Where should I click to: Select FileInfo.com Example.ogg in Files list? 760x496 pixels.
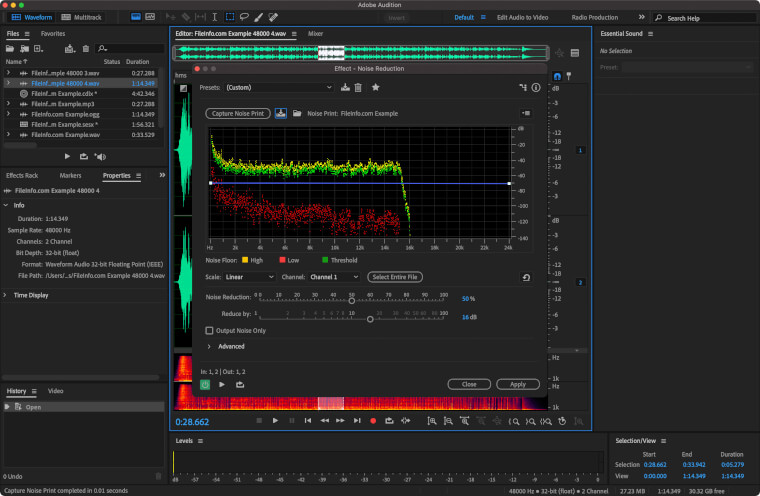[x=65, y=114]
